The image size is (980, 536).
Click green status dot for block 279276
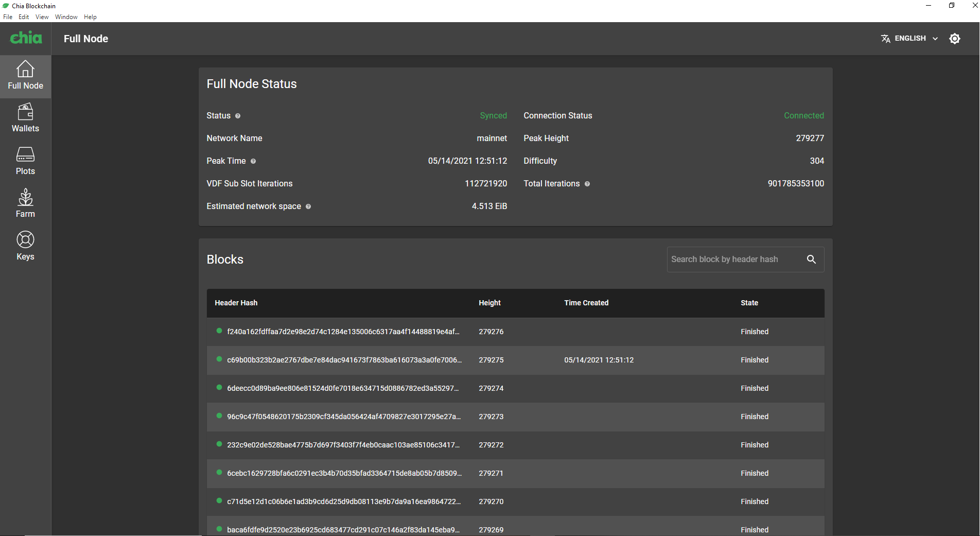[x=219, y=331]
